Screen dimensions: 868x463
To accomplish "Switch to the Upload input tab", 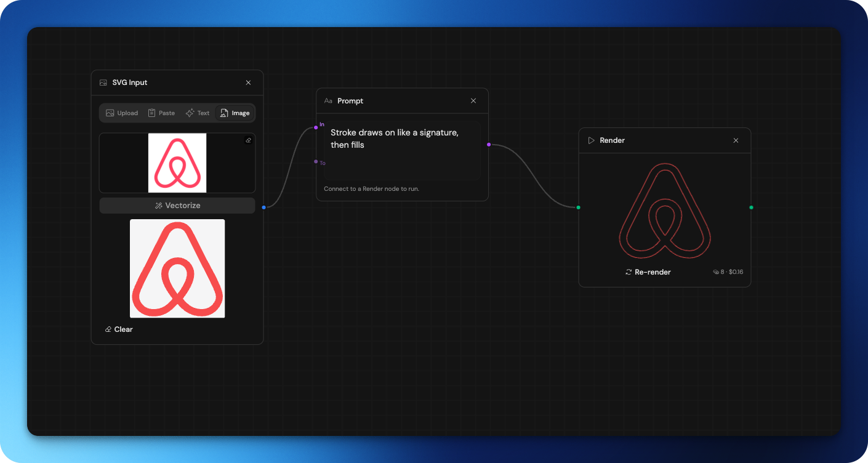I will point(121,113).
